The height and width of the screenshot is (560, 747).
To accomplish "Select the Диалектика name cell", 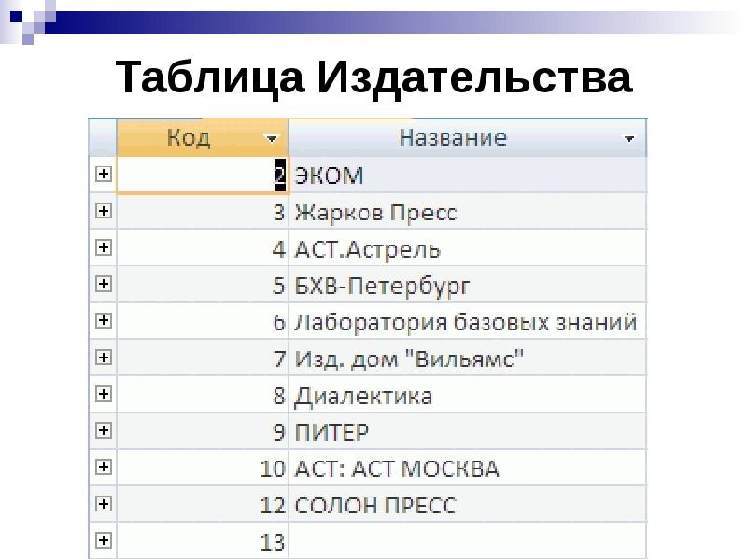I will [x=467, y=395].
